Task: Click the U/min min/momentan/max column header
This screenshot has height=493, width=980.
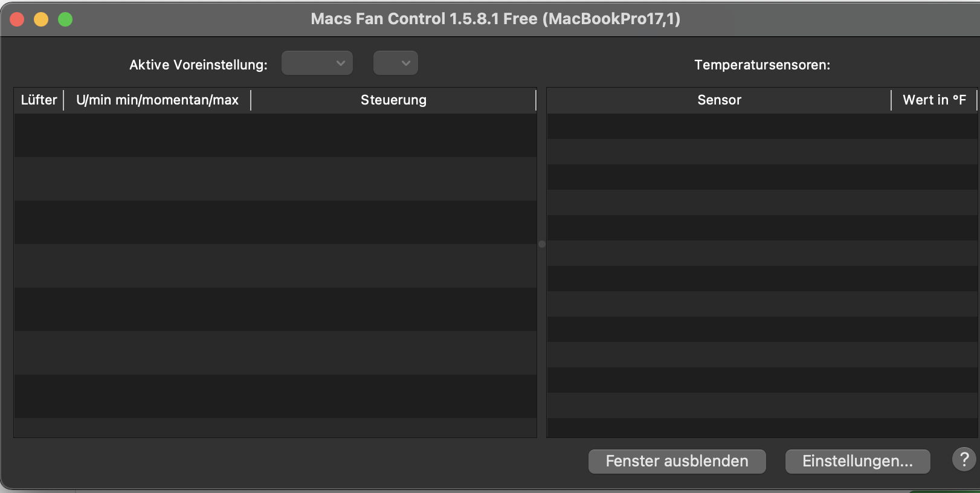Action: coord(158,100)
